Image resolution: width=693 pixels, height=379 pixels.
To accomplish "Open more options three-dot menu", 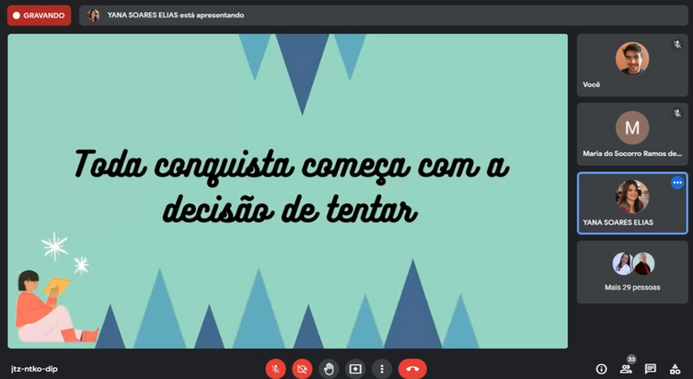I will click(382, 369).
